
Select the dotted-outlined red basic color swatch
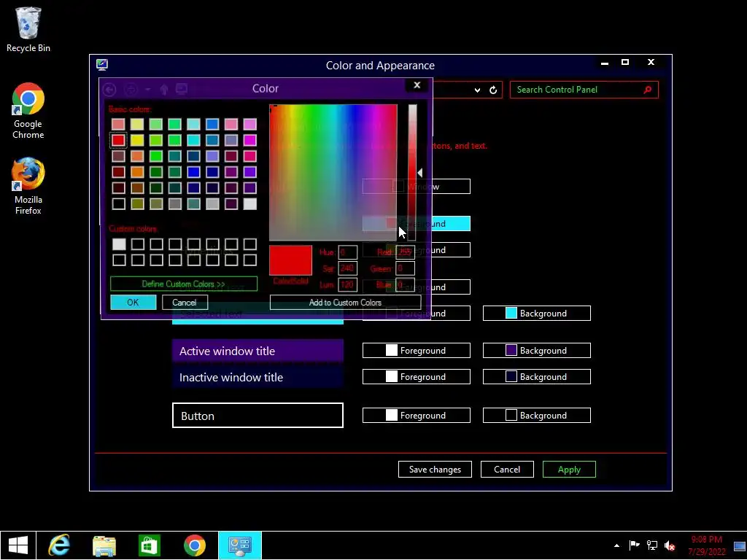(118, 140)
